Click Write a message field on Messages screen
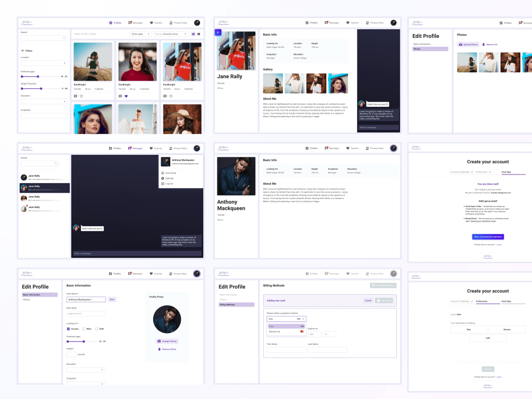532x399 pixels. pyautogui.click(x=137, y=253)
